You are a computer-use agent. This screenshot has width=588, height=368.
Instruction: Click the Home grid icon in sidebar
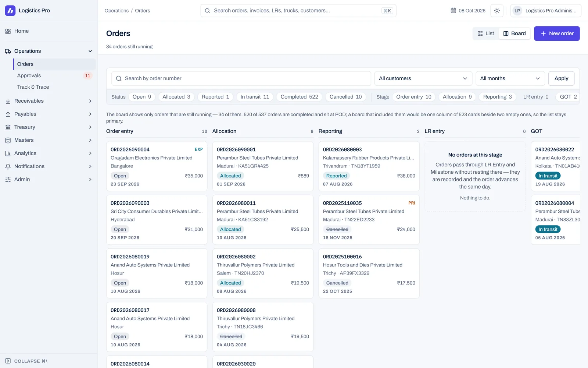pos(8,31)
